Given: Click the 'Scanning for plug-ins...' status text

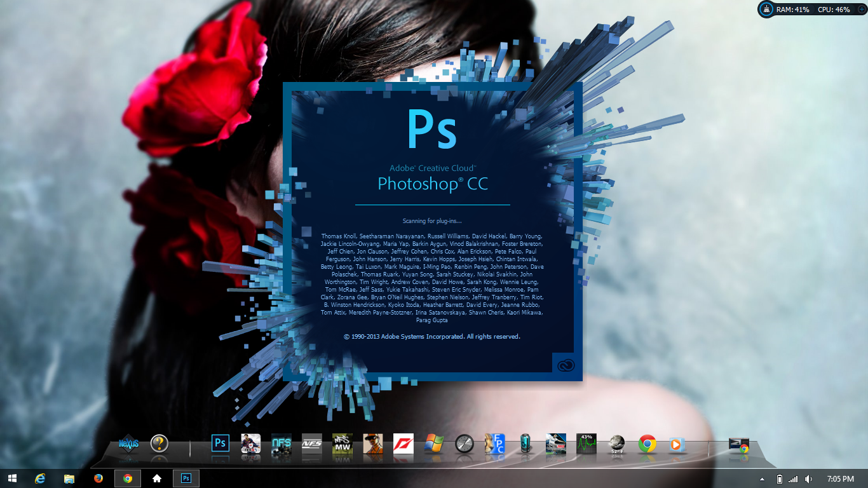Looking at the screenshot, I should [x=432, y=221].
